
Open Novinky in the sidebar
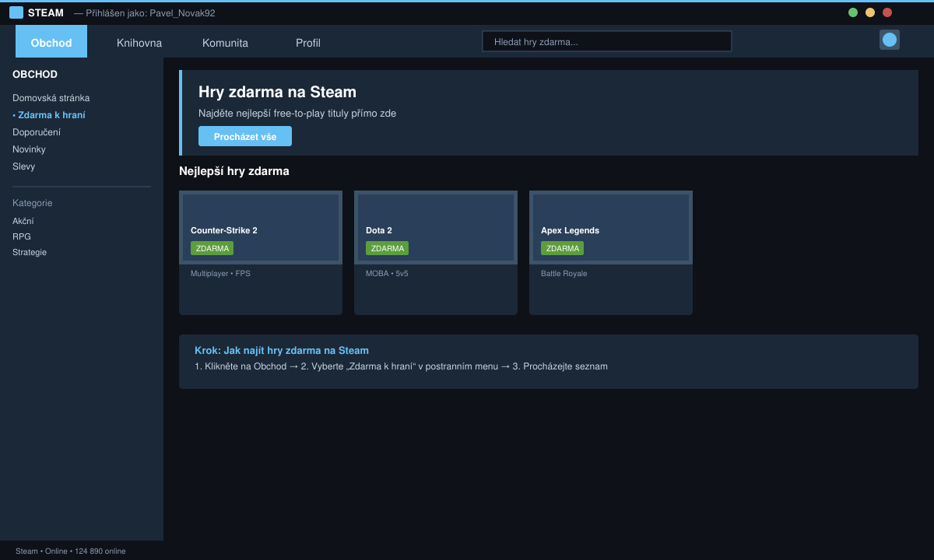(29, 149)
